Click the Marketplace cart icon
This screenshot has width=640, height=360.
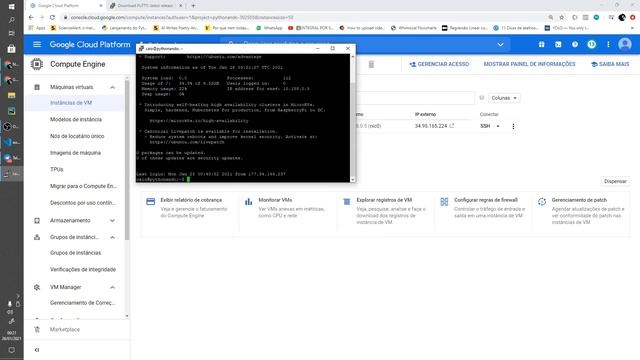click(x=37, y=329)
